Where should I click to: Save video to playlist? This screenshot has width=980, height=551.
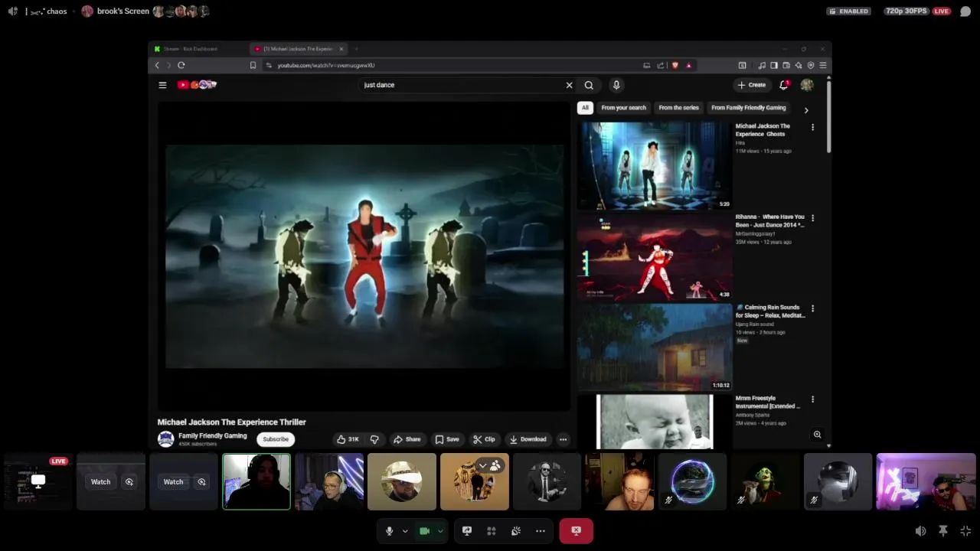click(x=447, y=439)
